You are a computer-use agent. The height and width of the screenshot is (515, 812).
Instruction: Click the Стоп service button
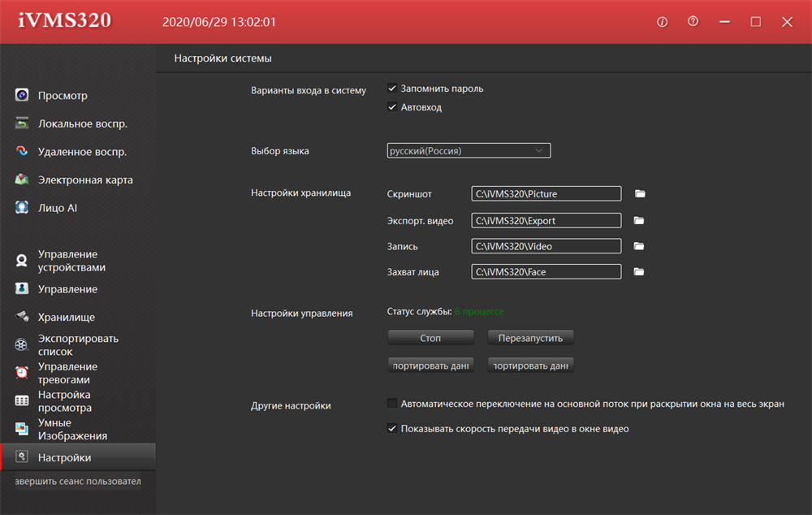coord(430,338)
